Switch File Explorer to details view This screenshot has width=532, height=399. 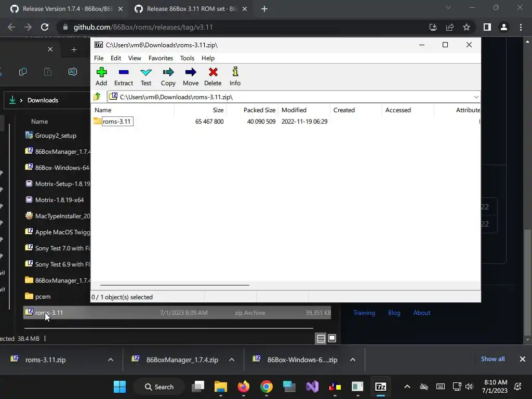(x=321, y=338)
